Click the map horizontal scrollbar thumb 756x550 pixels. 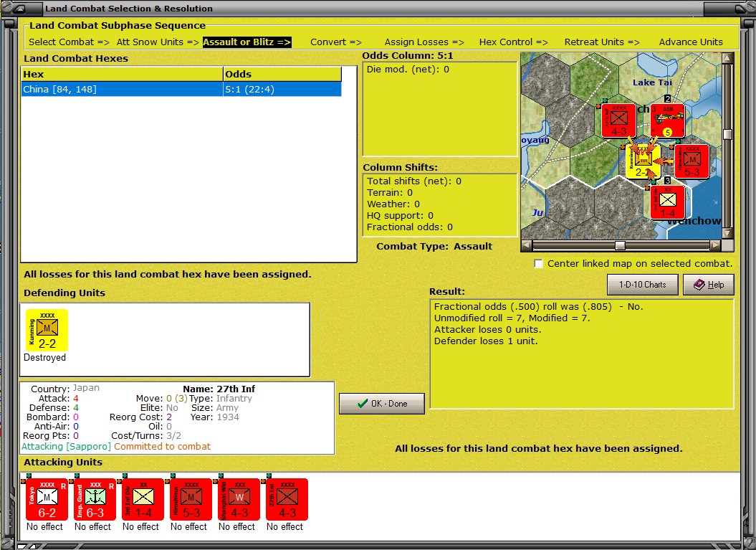coord(620,245)
